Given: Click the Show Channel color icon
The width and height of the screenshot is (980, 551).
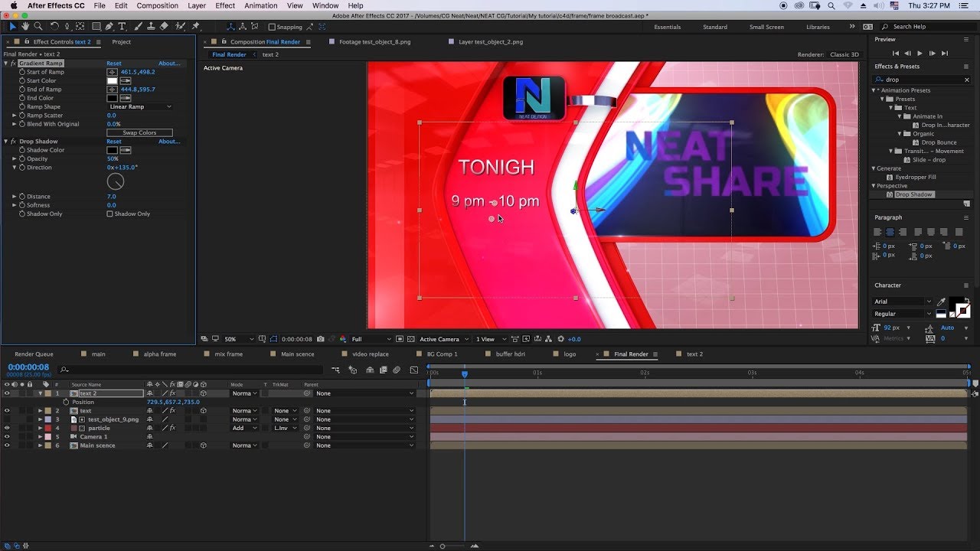Looking at the screenshot, I should (342, 339).
